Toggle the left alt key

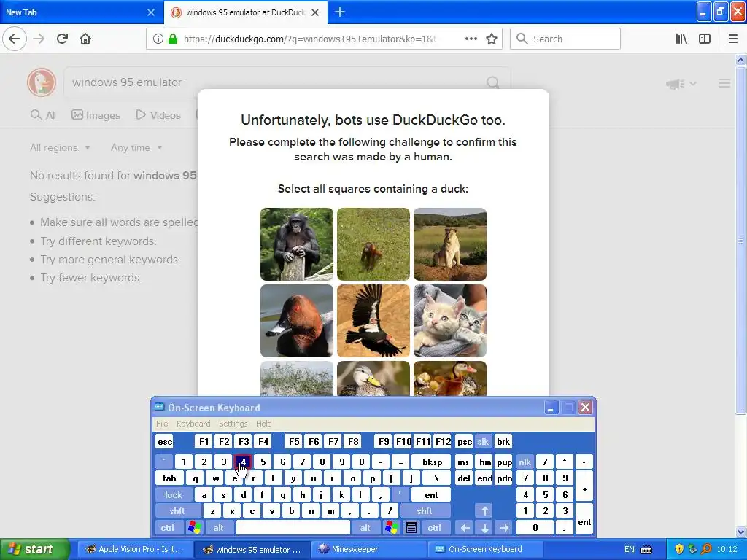[x=219, y=528]
